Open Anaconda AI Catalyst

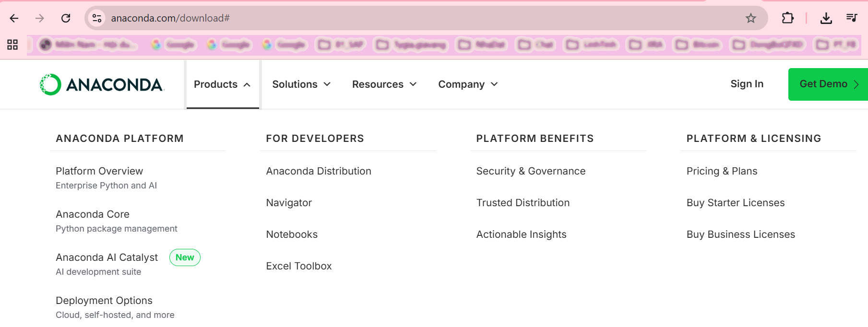107,257
